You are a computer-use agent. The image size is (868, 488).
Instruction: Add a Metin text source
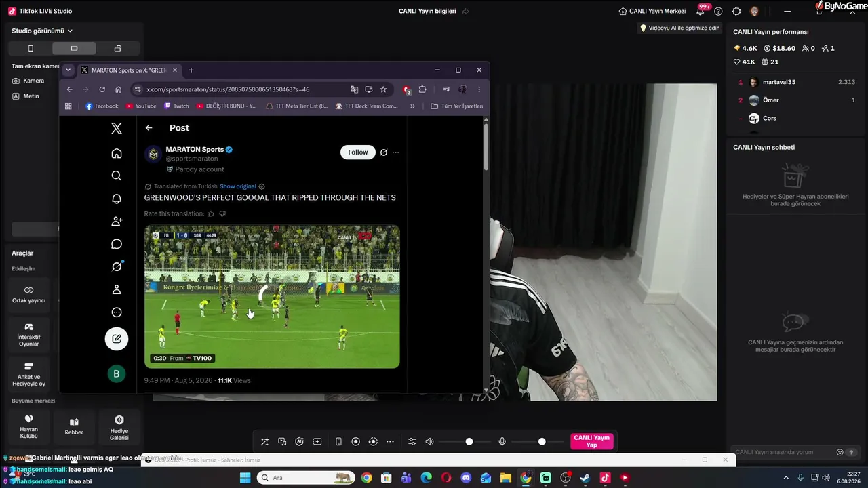26,96
